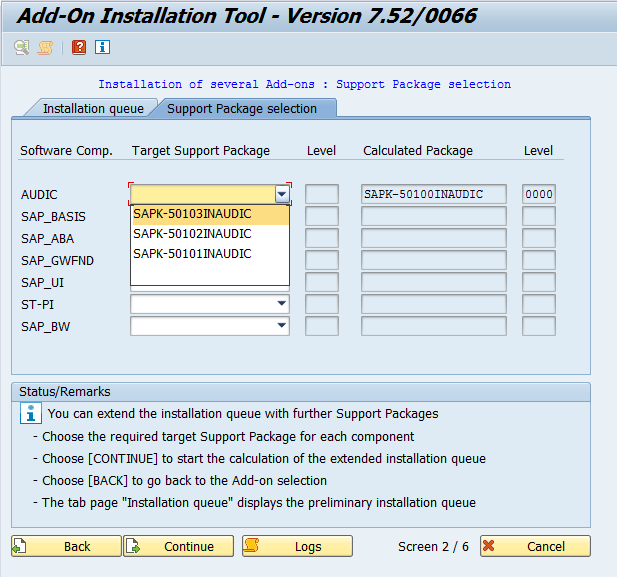Image resolution: width=617 pixels, height=577 pixels.
Task: Open the Logs button
Action: 297,546
